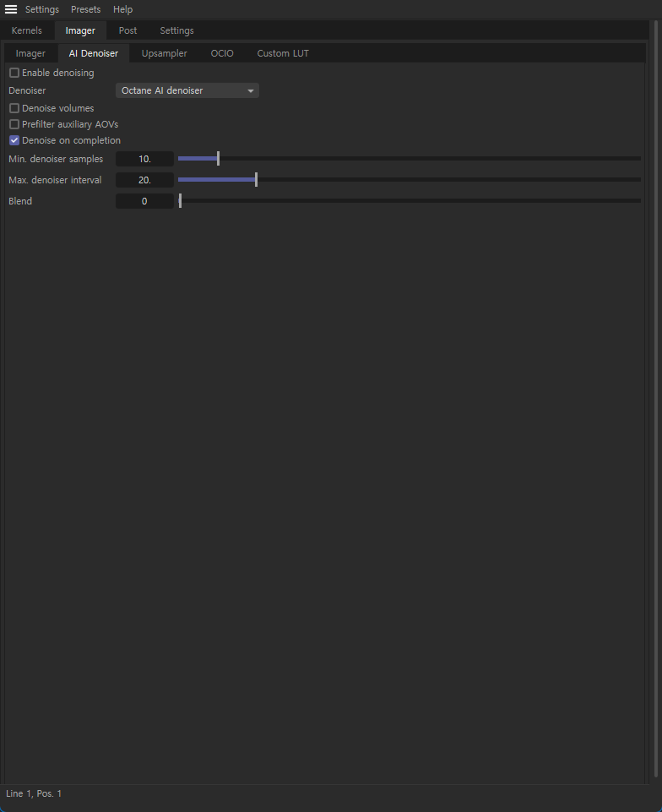This screenshot has width=662, height=812.
Task: Open the top-level Settings tab
Action: tap(176, 30)
